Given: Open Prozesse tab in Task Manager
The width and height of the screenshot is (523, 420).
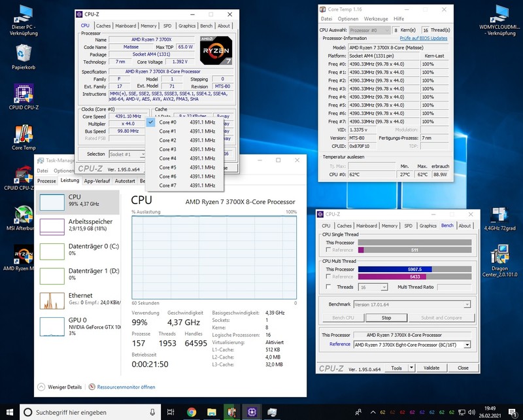Looking at the screenshot, I should point(46,181).
